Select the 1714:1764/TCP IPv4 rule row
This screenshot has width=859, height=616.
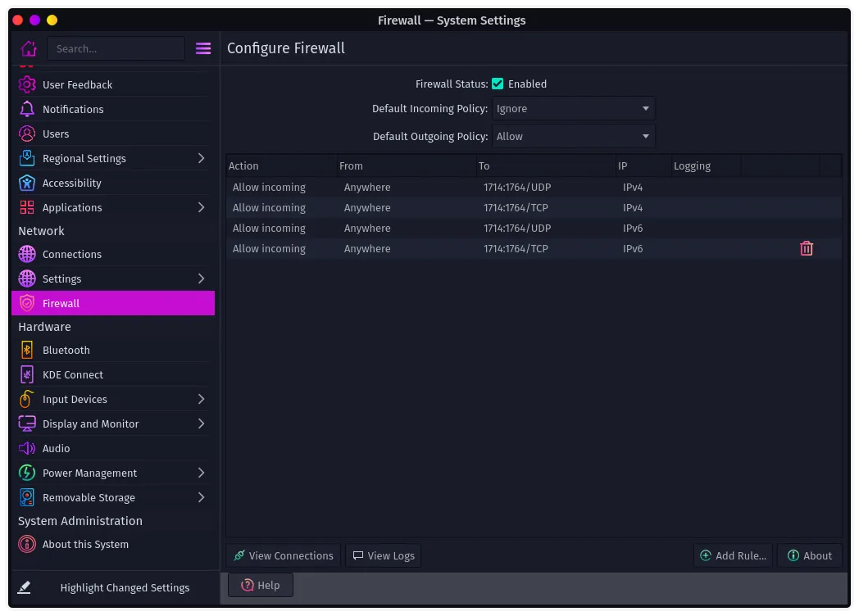pos(534,207)
